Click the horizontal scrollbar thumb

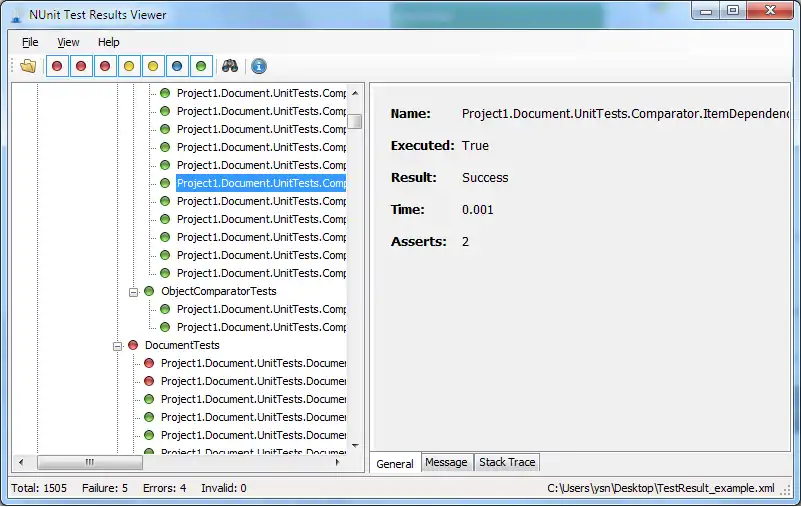(90, 462)
